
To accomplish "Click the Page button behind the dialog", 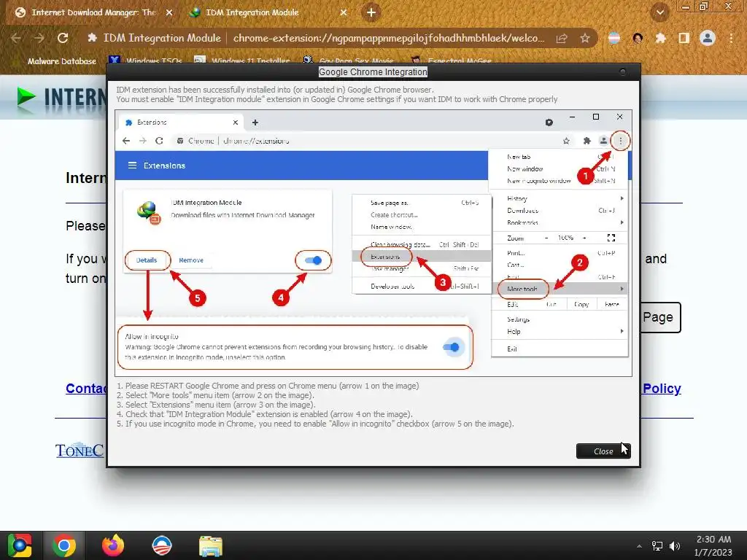I will (x=661, y=317).
